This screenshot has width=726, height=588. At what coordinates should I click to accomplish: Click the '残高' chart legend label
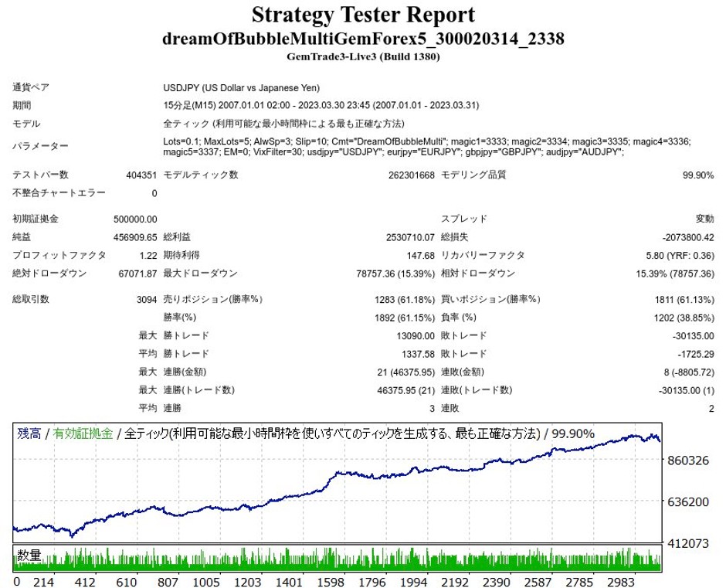point(29,433)
